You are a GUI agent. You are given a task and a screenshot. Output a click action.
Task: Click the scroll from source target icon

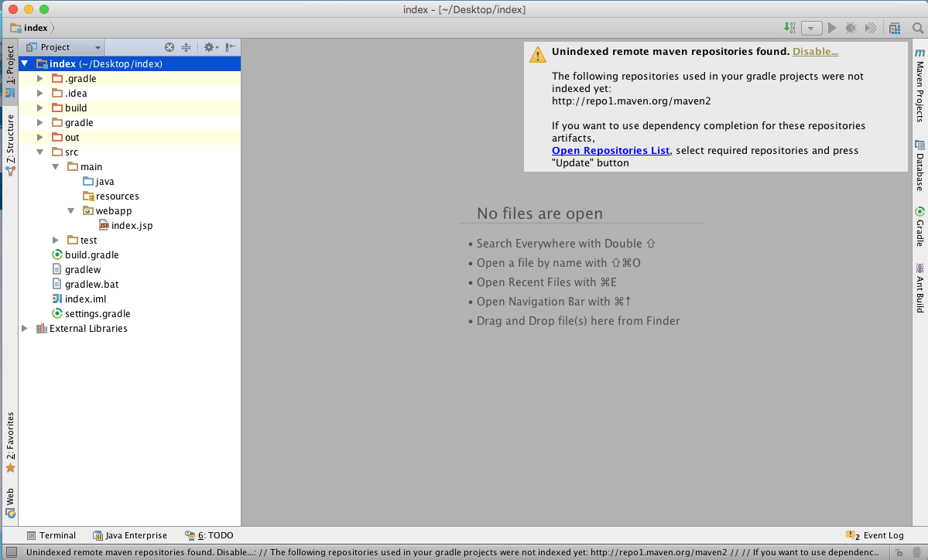click(x=170, y=47)
